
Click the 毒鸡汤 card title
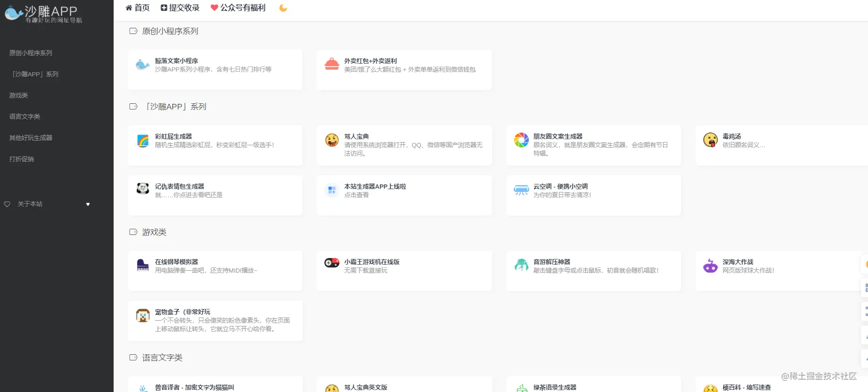point(732,136)
